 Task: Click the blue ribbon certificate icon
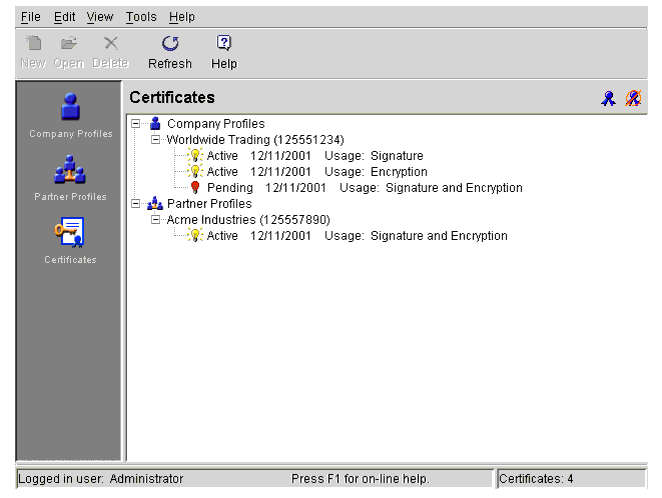[608, 98]
